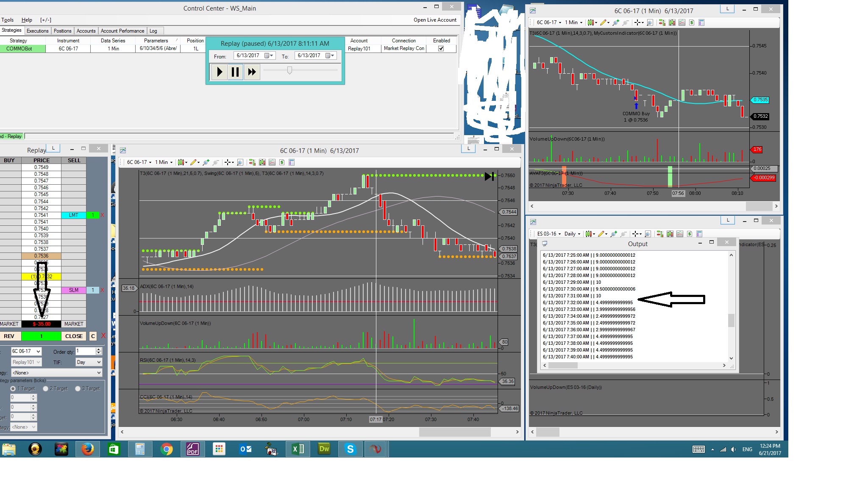Screen dimensions: 868x488
Task: Click the replay Play button
Action: tap(219, 72)
